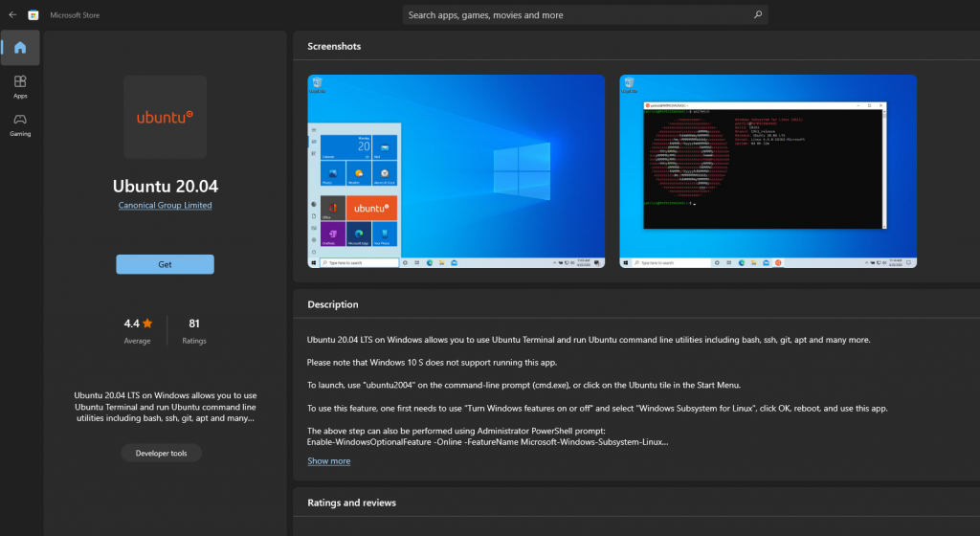
Task: Open the Ubuntu terminal screenshot thumbnail
Action: (768, 171)
